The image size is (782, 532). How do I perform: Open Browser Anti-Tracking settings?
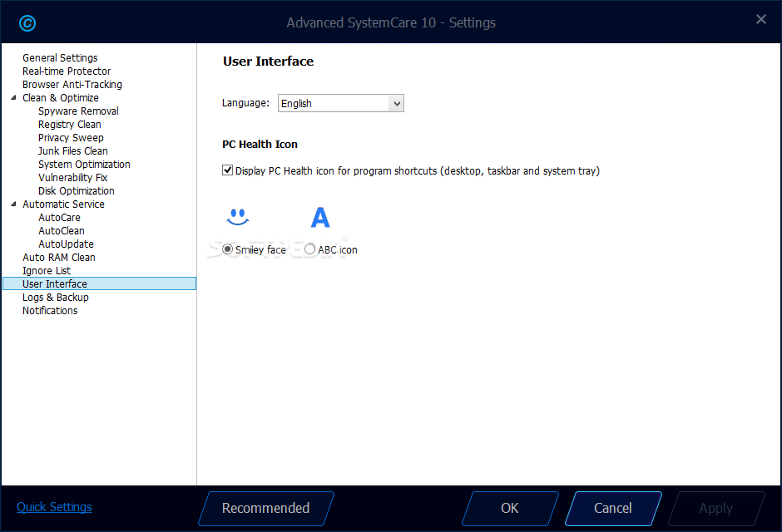coord(72,85)
